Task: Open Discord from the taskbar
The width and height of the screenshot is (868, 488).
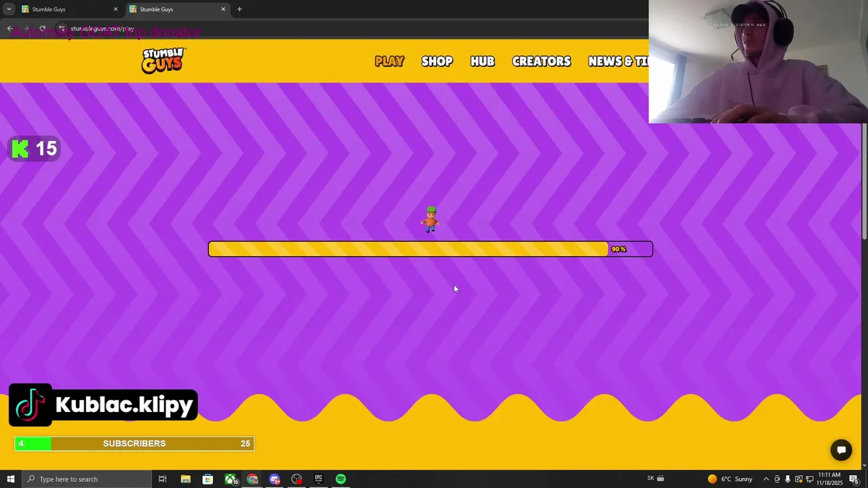Action: (x=275, y=479)
